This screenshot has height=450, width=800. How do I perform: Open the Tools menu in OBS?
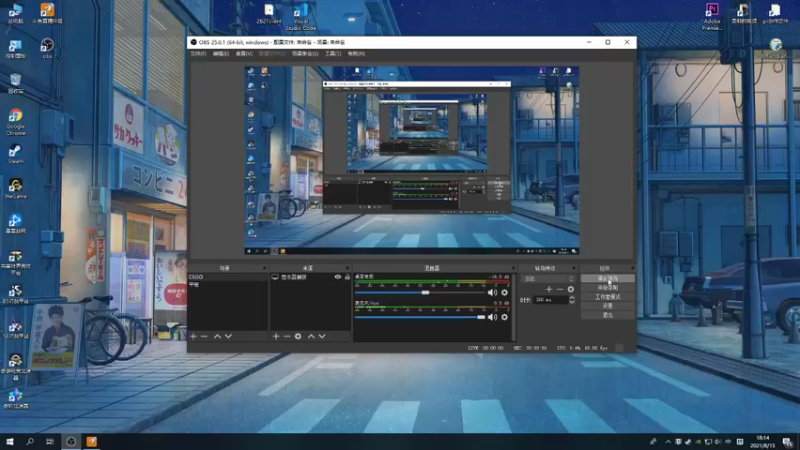click(333, 54)
